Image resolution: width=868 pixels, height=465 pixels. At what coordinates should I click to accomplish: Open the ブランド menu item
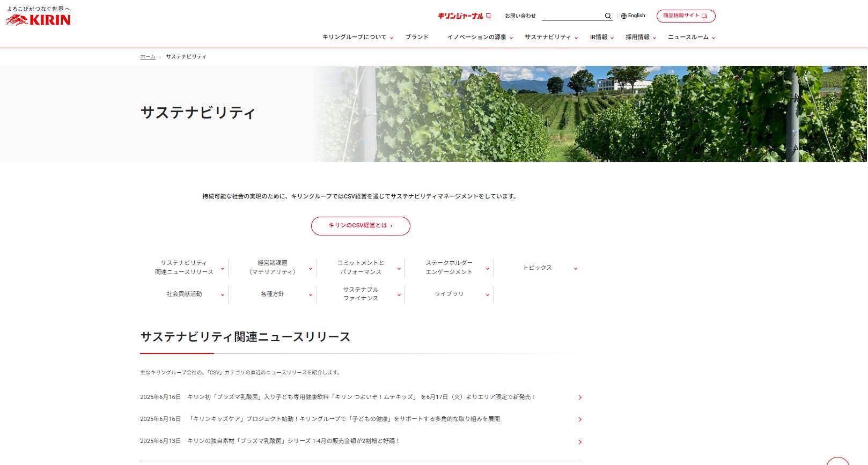tap(417, 37)
